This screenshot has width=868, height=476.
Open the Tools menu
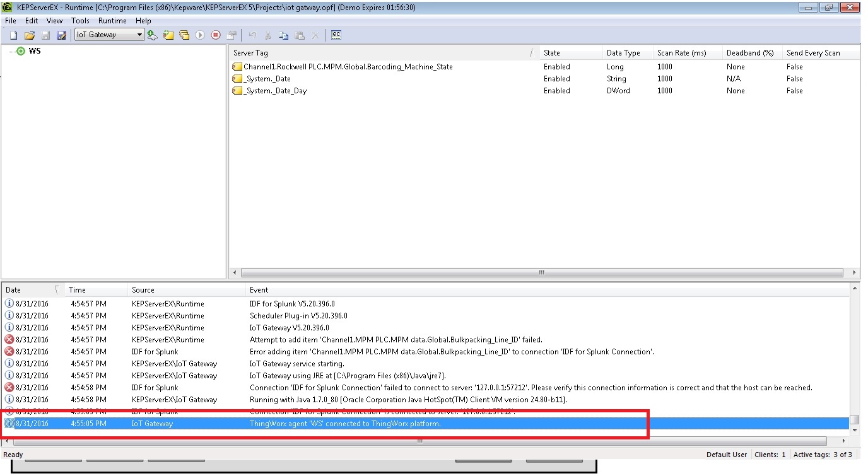click(80, 20)
